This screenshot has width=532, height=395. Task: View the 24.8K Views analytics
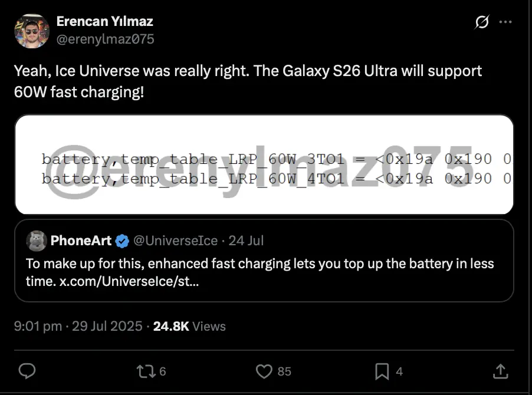(x=189, y=326)
